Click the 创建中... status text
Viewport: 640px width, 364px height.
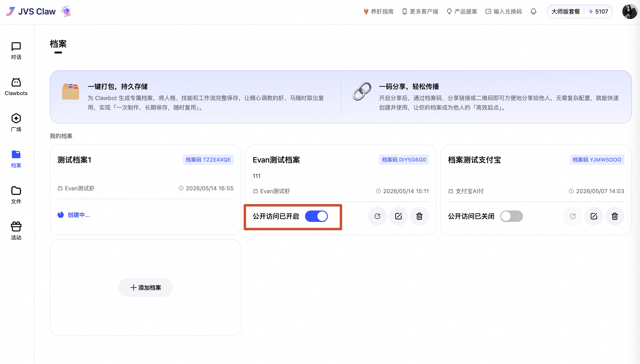[x=79, y=215]
